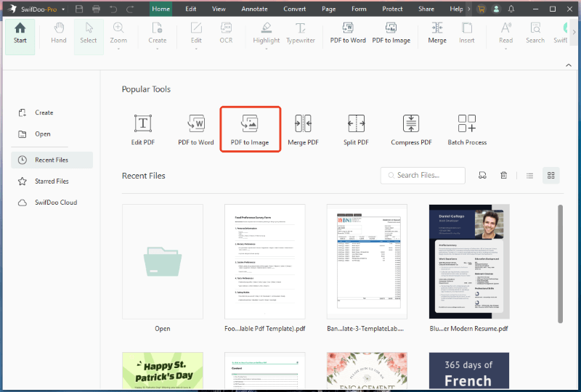Choose the Highlight tool
This screenshot has width=581, height=392.
(x=266, y=35)
